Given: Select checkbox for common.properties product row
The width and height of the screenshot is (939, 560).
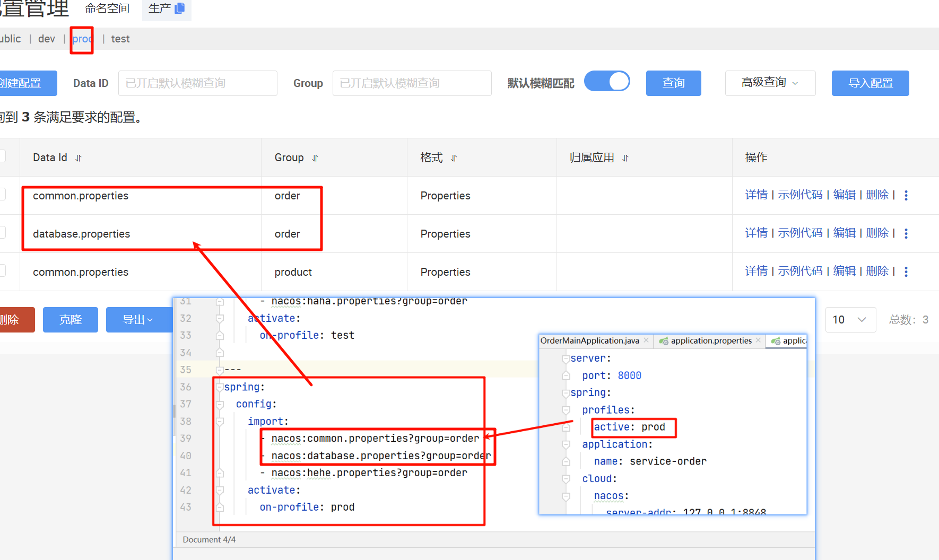Looking at the screenshot, I should 2,271.
